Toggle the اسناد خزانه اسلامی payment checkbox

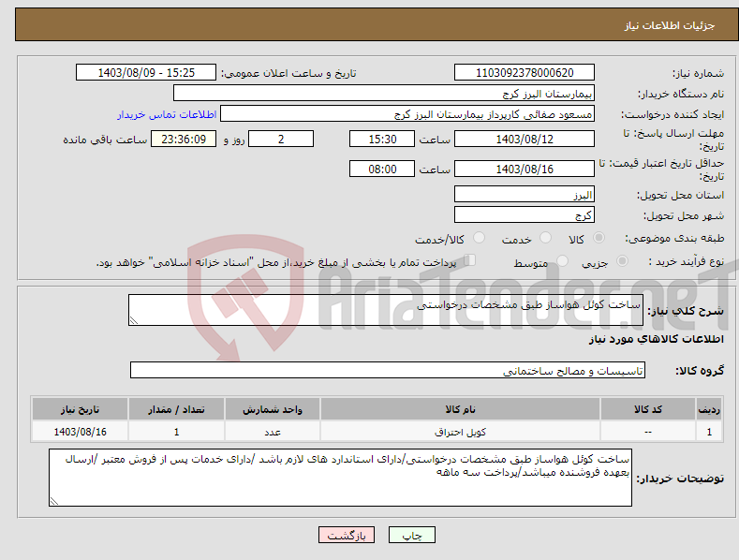pyautogui.click(x=470, y=260)
